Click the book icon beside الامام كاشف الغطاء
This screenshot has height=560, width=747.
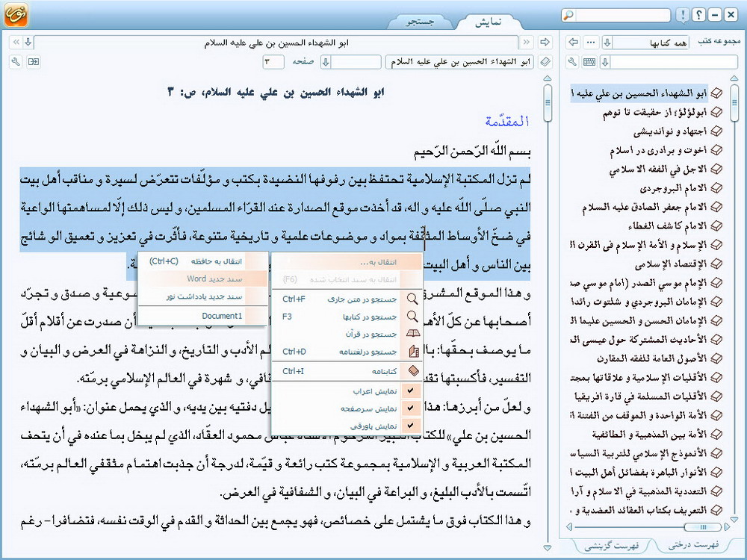716,225
